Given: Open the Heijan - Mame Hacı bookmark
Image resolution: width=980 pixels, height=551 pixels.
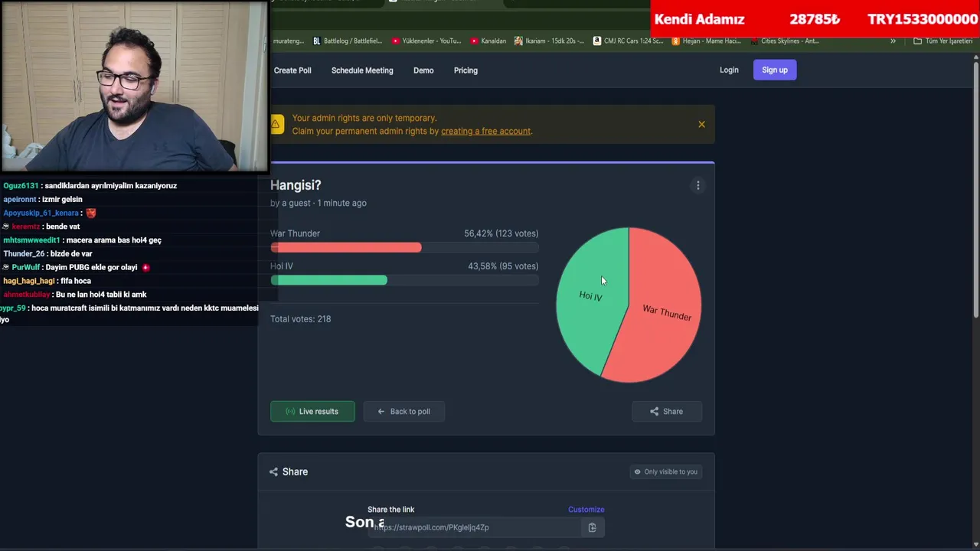Looking at the screenshot, I should pos(706,41).
